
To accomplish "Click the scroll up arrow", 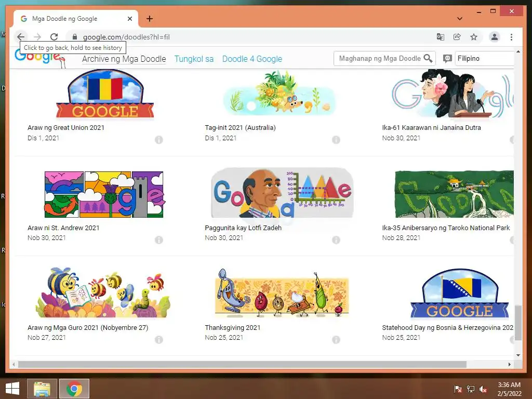I will pyautogui.click(x=518, y=51).
